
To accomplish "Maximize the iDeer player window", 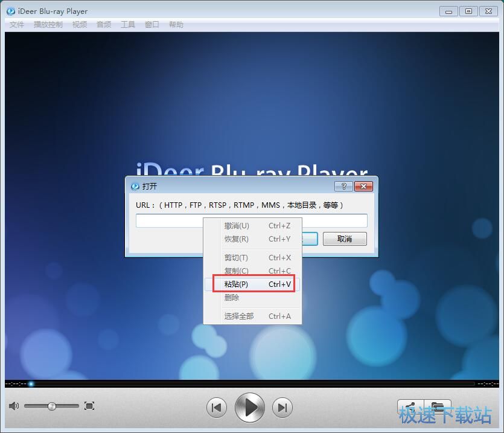I will point(468,11).
